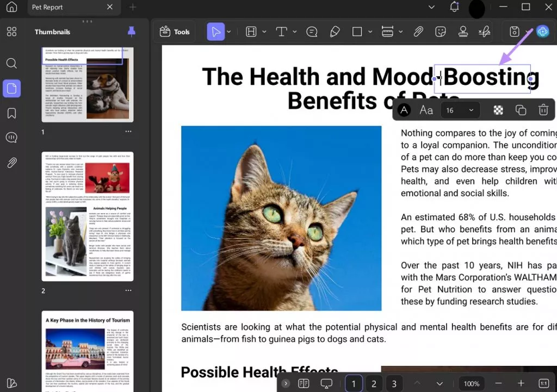Expand the title bar chevron menu
The image size is (557, 392).
point(431,7)
